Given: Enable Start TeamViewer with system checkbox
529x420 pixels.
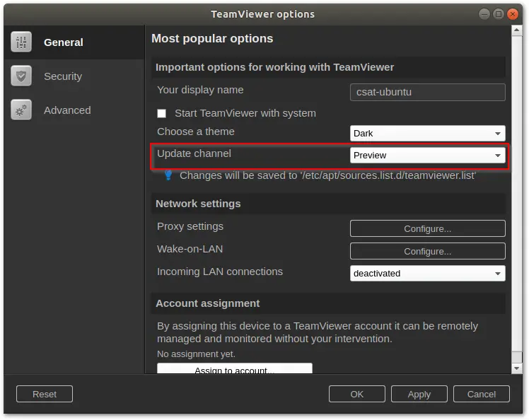Looking at the screenshot, I should (162, 113).
